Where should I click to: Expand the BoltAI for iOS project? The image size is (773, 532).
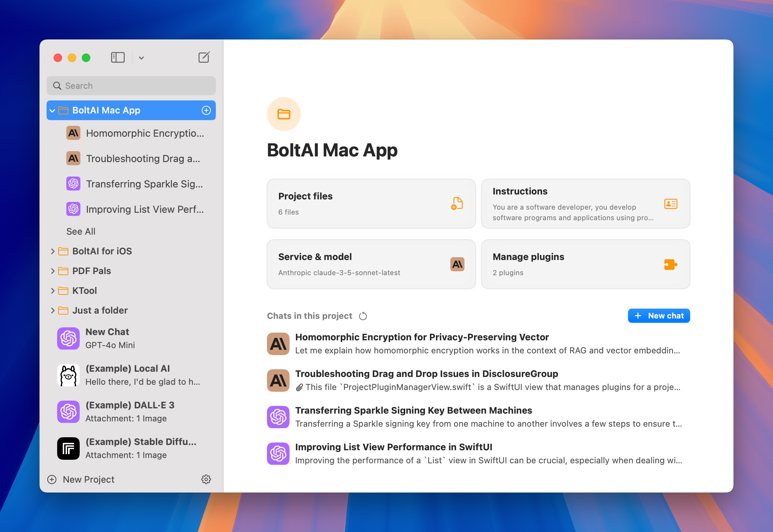click(x=53, y=251)
